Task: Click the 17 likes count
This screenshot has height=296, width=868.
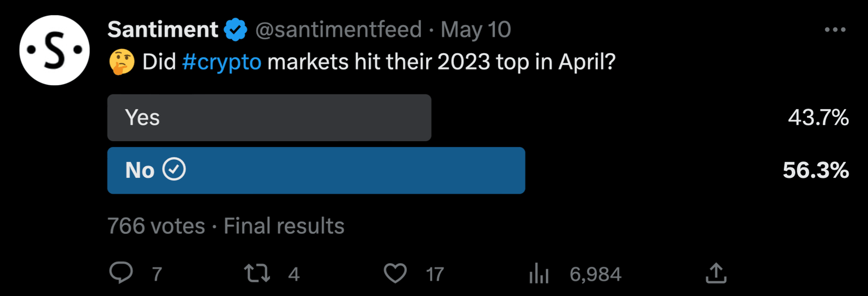Action: coord(435,275)
